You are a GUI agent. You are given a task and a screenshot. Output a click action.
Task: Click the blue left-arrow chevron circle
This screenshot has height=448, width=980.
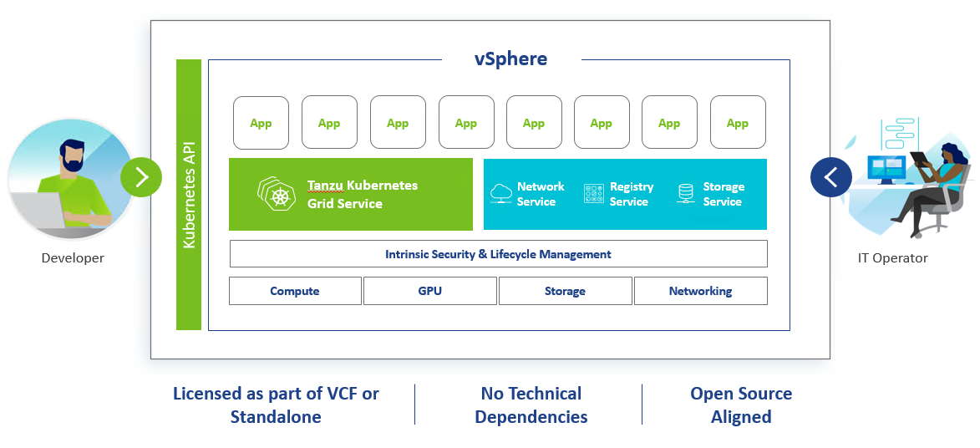831,177
